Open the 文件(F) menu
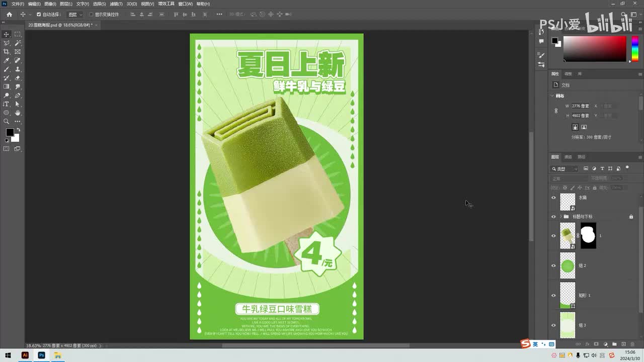 tap(18, 4)
